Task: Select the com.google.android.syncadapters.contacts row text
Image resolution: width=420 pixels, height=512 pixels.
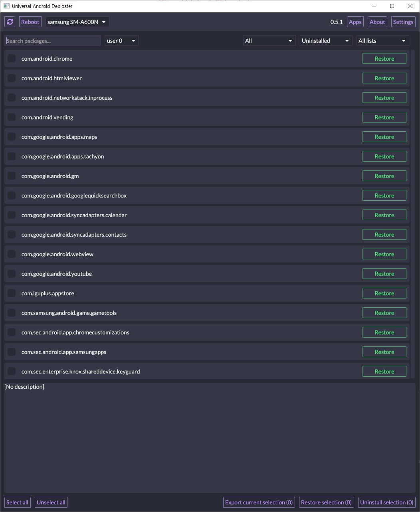Action: (74, 235)
